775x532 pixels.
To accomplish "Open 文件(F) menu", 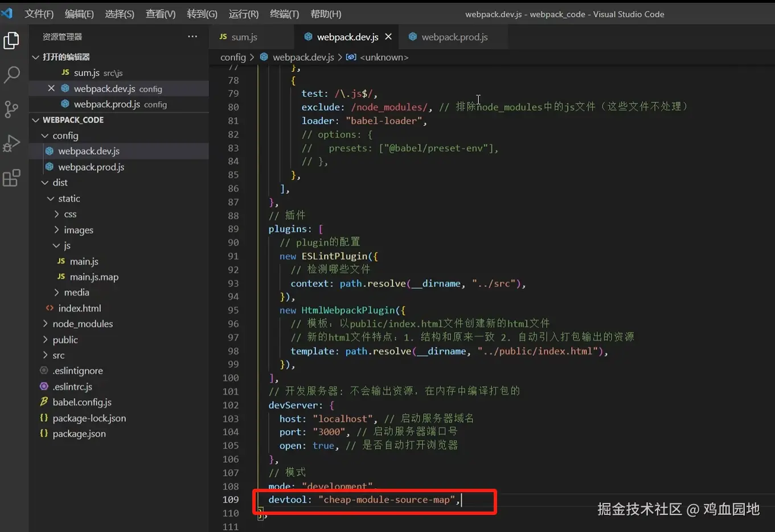I will coord(39,14).
